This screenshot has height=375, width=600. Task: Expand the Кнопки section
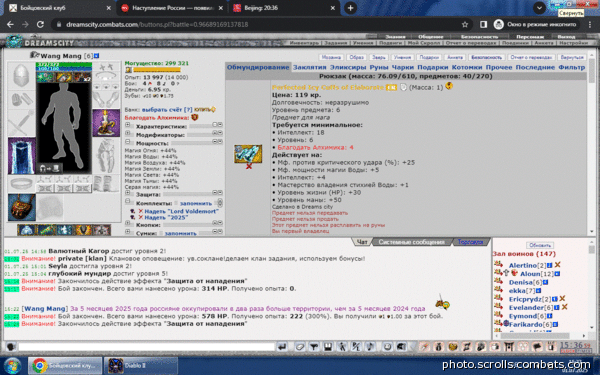tap(127, 223)
